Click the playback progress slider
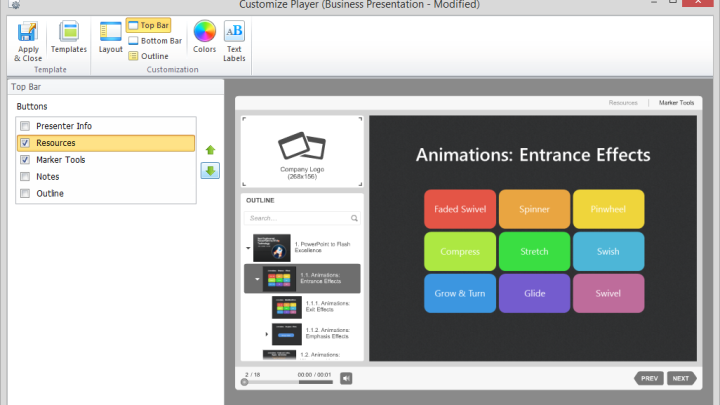This screenshot has height=405, width=720. 288,382
